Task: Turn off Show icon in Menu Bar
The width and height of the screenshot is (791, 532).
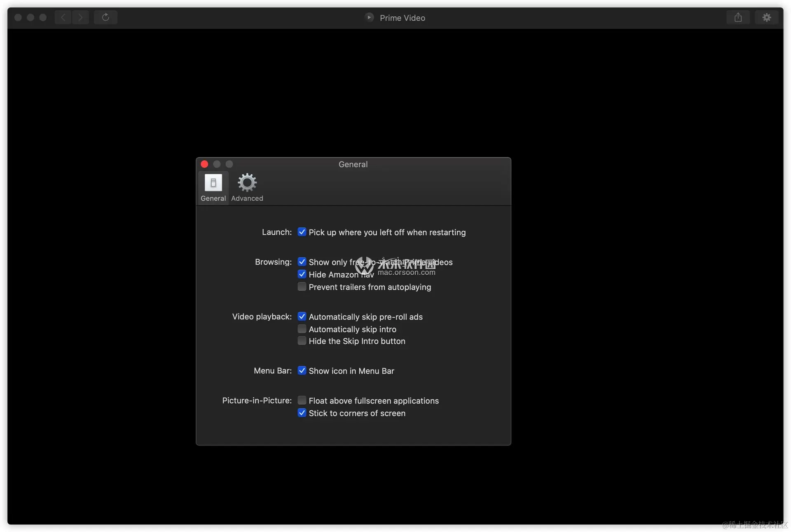Action: click(302, 370)
